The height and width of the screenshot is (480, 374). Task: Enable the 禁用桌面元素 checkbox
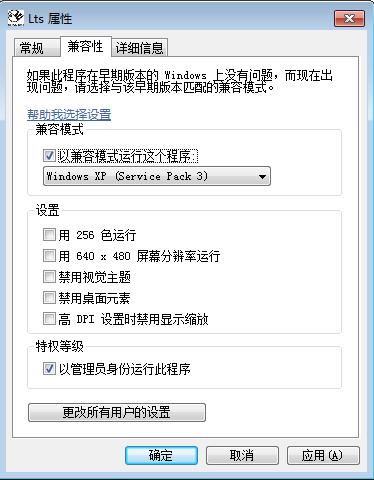49,298
